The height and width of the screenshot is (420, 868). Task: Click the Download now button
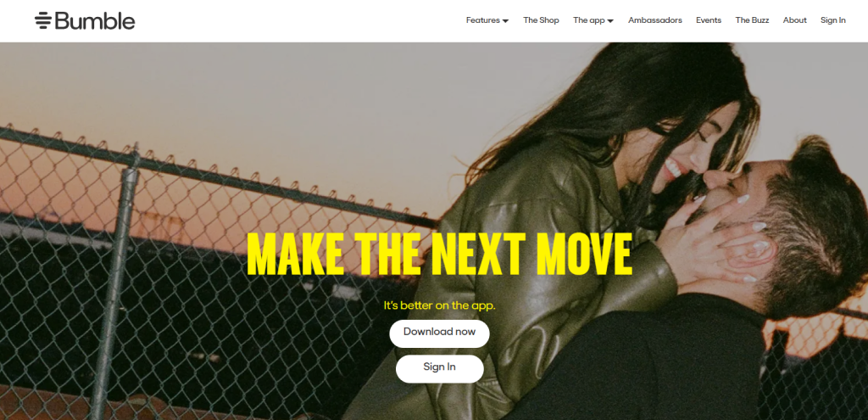coord(440,333)
